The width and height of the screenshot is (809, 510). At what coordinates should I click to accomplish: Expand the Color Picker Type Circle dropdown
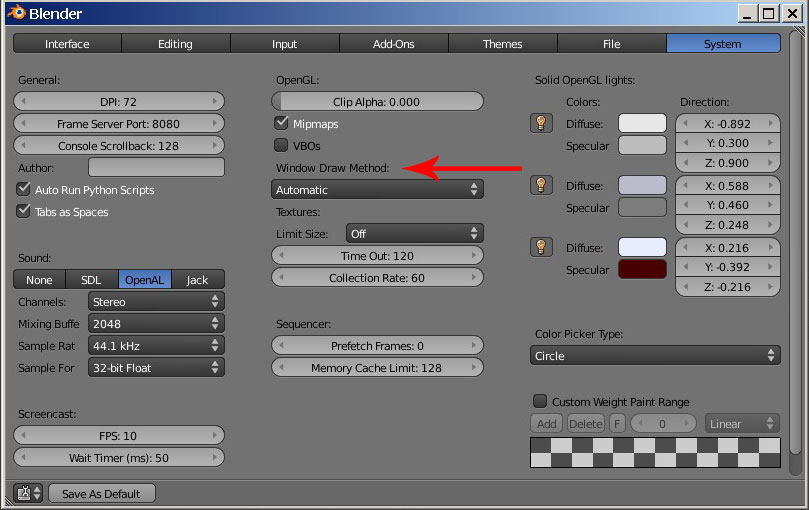point(655,356)
